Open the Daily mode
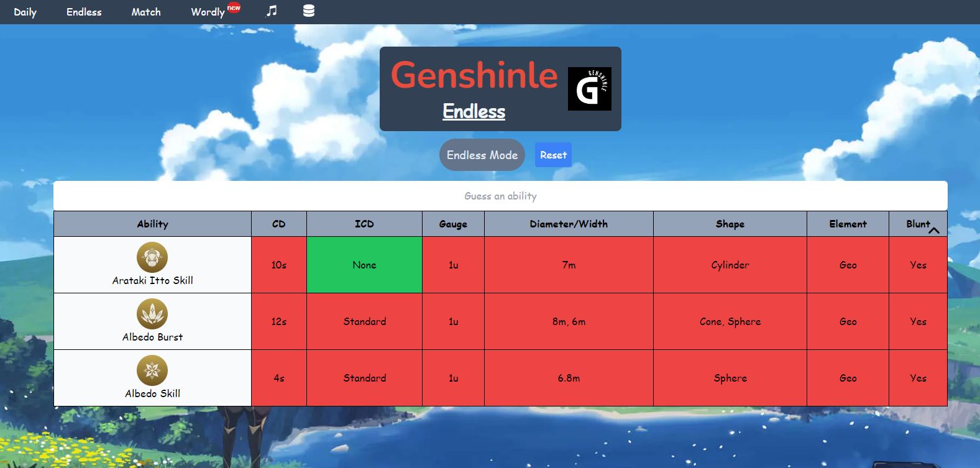 [x=25, y=12]
